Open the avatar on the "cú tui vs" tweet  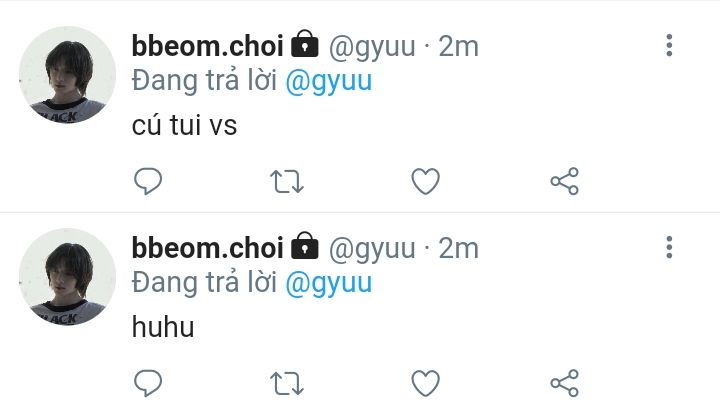point(68,75)
